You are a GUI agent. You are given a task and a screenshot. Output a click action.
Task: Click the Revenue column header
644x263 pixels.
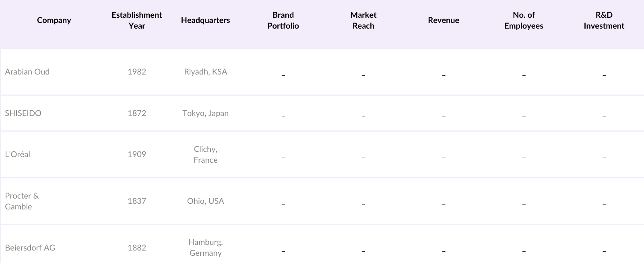(444, 20)
